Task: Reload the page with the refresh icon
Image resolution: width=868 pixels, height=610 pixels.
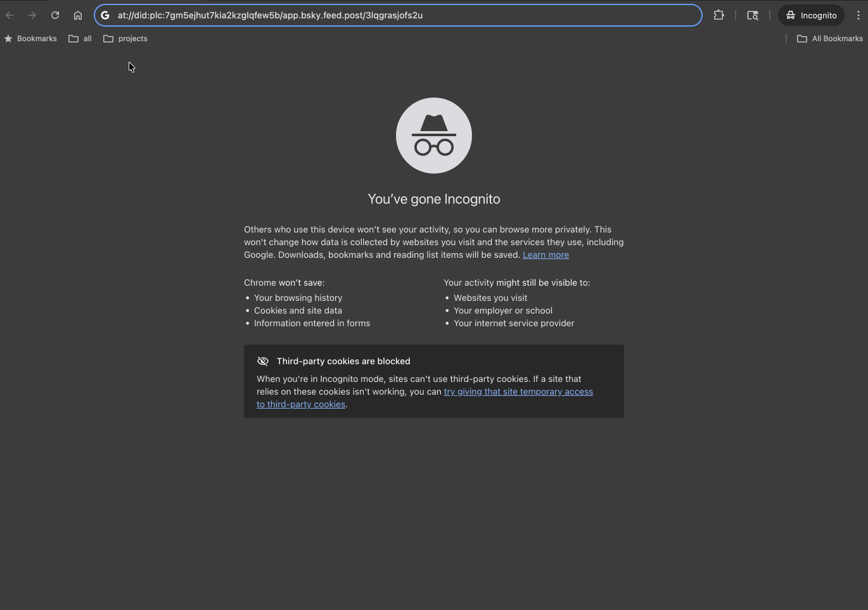Action: coord(54,15)
